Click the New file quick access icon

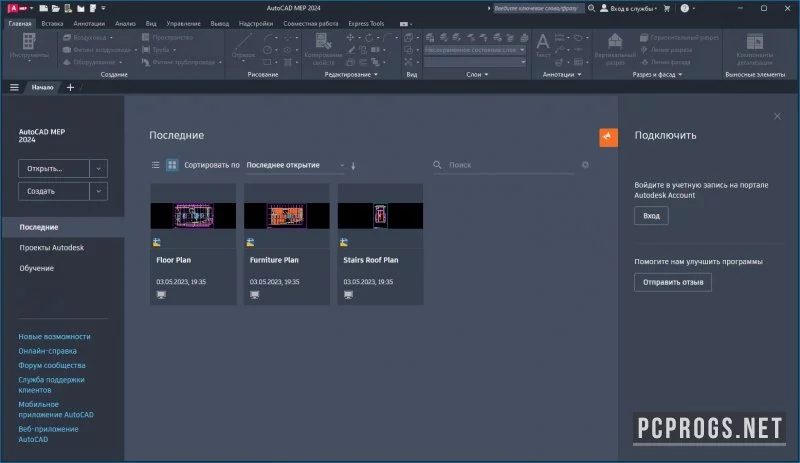[x=44, y=8]
